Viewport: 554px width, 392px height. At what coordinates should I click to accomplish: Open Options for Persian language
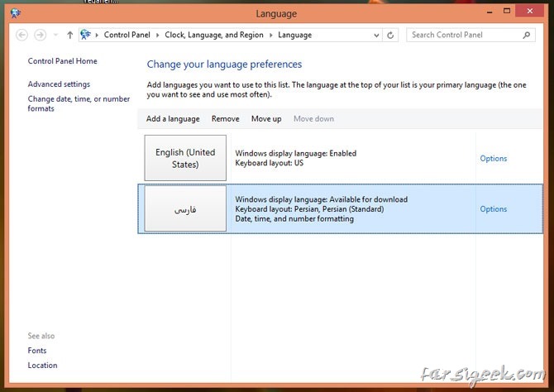(x=494, y=209)
